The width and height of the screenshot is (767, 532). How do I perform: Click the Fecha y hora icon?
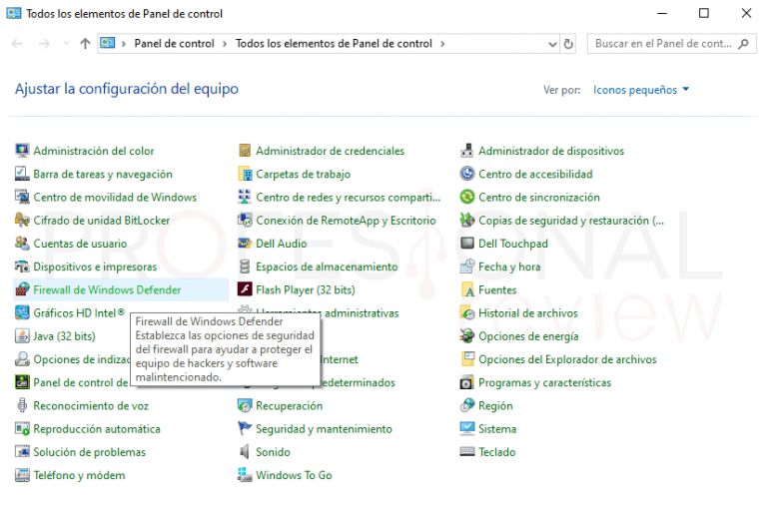coord(467,266)
